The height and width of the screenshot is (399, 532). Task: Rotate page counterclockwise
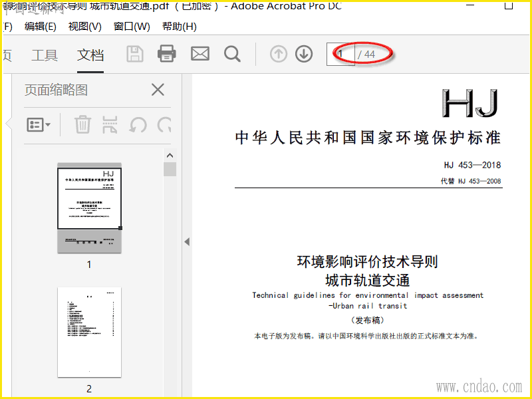(x=138, y=125)
